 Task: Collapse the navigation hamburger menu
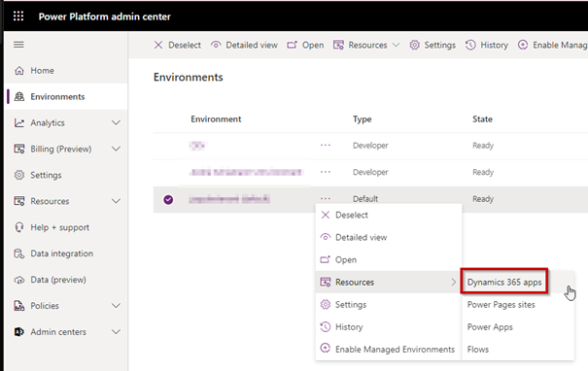(18, 45)
